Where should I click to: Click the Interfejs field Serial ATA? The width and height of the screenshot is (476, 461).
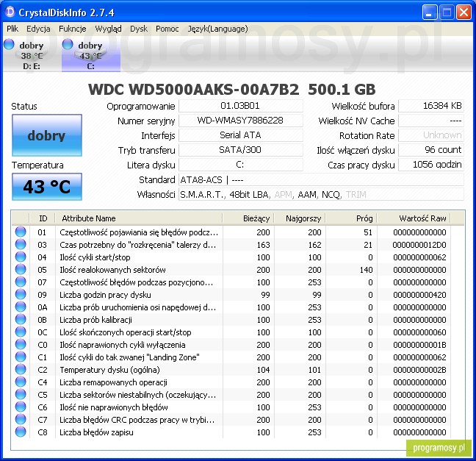click(240, 135)
